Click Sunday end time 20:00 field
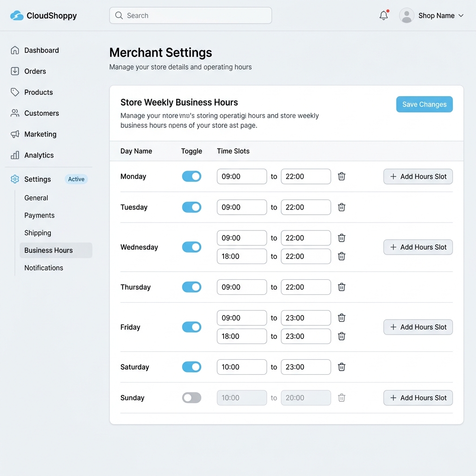The width and height of the screenshot is (476, 476). click(306, 398)
